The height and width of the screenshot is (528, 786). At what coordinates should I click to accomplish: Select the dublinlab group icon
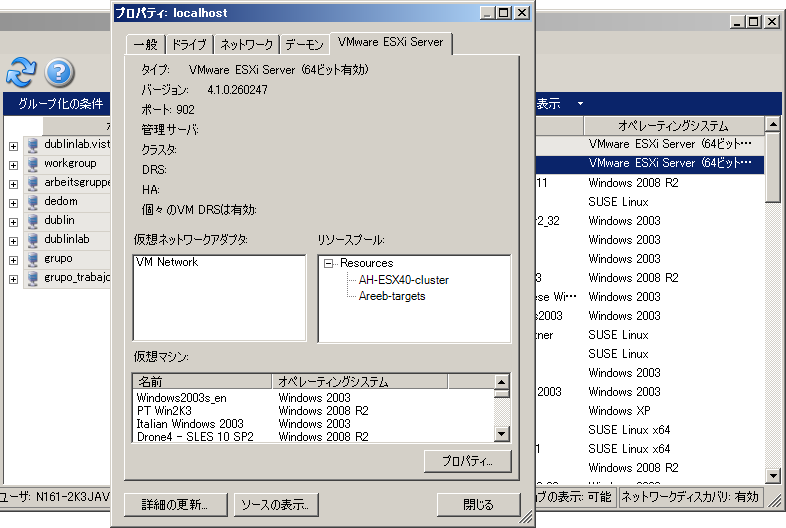(x=32, y=240)
